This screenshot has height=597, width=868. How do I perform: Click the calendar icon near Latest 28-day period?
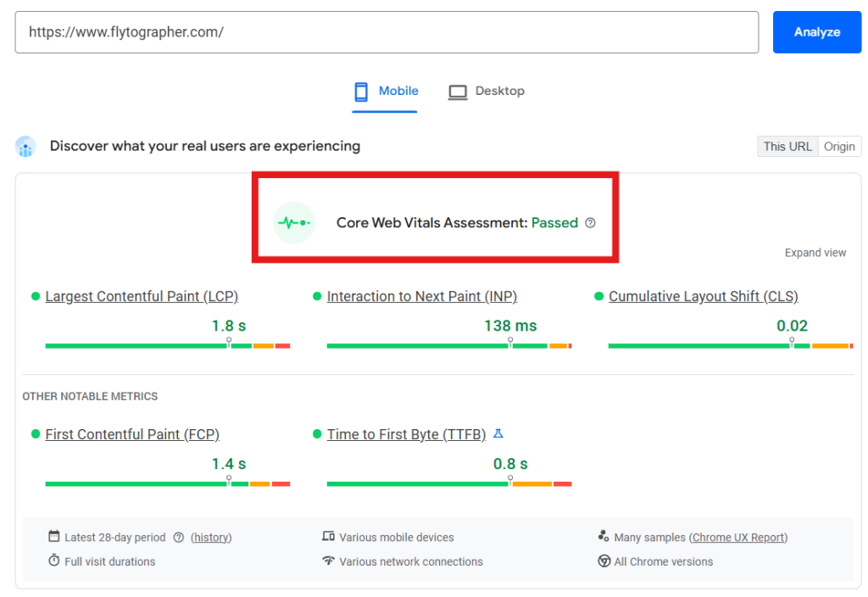pyautogui.click(x=54, y=537)
